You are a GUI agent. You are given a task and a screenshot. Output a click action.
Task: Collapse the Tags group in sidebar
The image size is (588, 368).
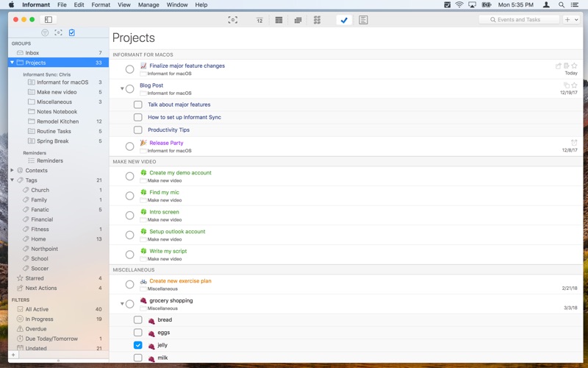(12, 180)
